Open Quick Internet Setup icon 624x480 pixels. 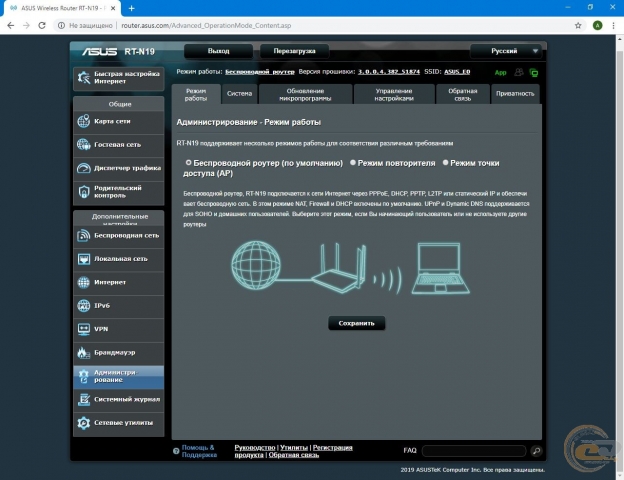(x=84, y=78)
